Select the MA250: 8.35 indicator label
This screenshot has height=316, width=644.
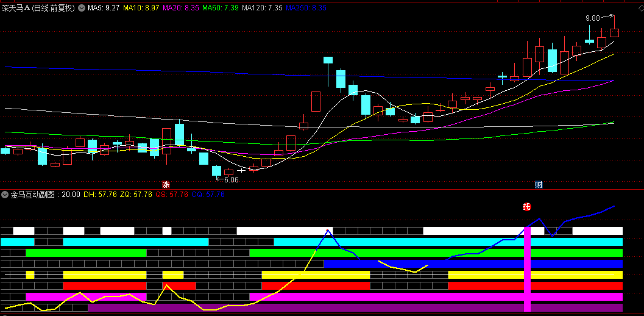click(x=306, y=8)
